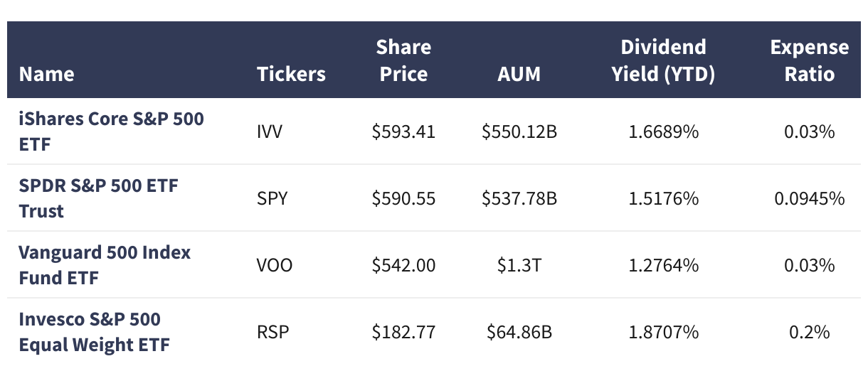Select the Dividend Yield (YTD) header

(663, 60)
